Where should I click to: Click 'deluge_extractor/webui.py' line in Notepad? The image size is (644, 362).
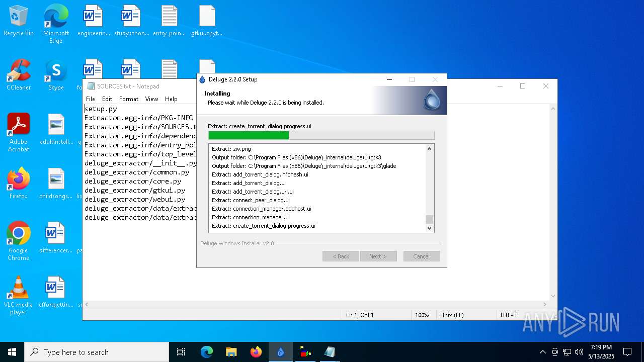(135, 199)
